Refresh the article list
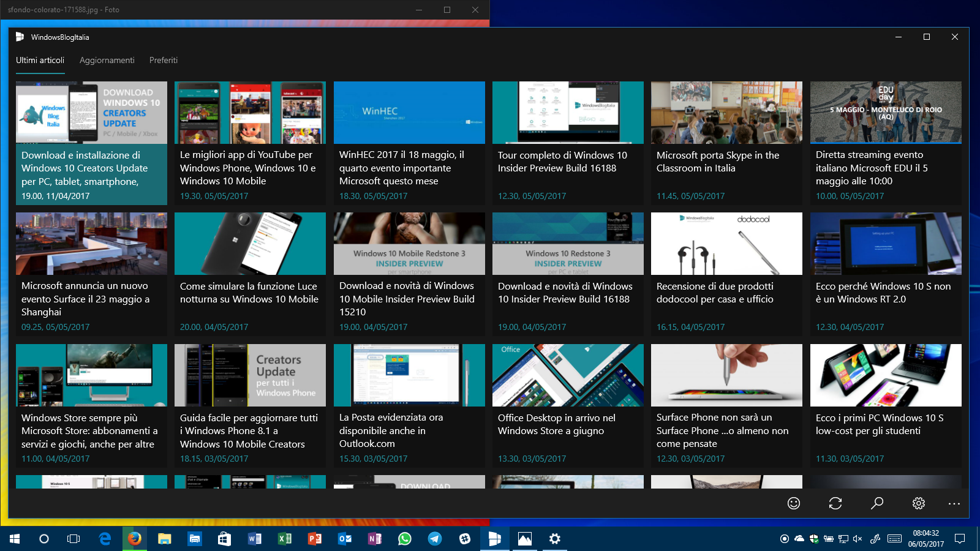This screenshot has height=551, width=980. coord(835,503)
